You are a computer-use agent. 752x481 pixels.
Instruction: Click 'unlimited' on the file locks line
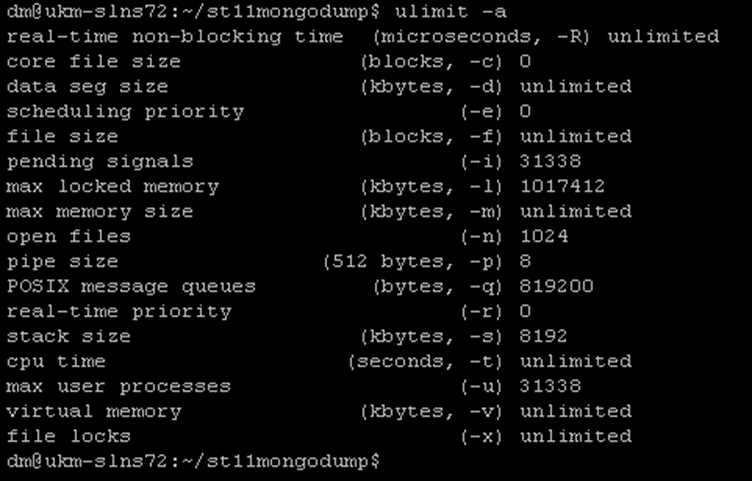[576, 436]
